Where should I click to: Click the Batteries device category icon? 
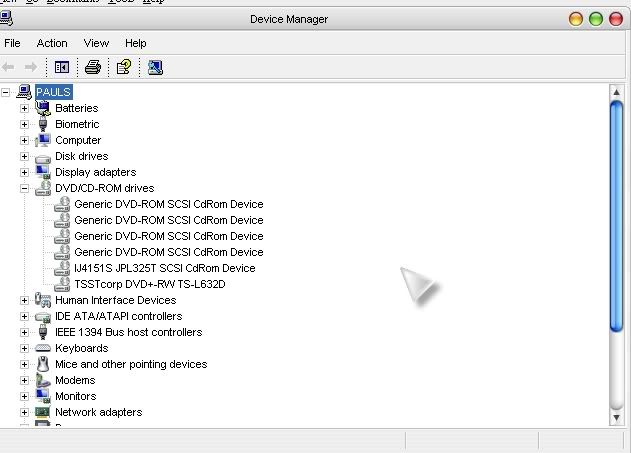43,108
